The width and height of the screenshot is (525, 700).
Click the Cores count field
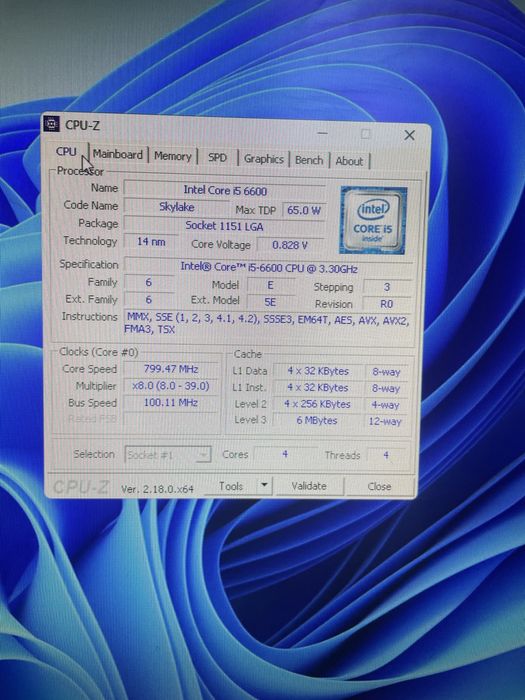click(285, 454)
